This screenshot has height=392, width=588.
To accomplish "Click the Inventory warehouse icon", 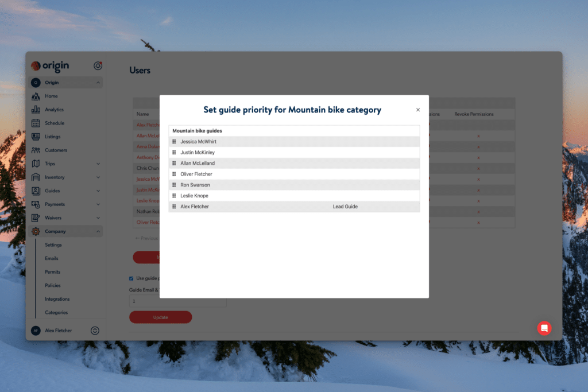I will [x=36, y=177].
